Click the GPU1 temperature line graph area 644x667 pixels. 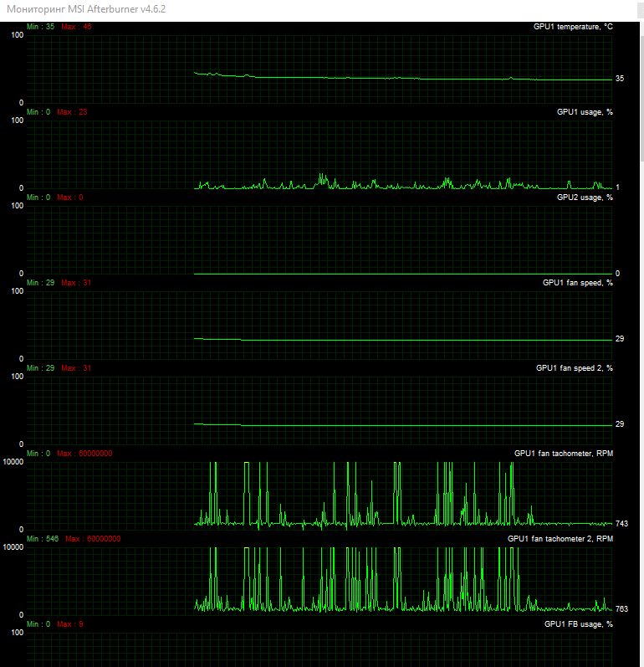coord(319,69)
